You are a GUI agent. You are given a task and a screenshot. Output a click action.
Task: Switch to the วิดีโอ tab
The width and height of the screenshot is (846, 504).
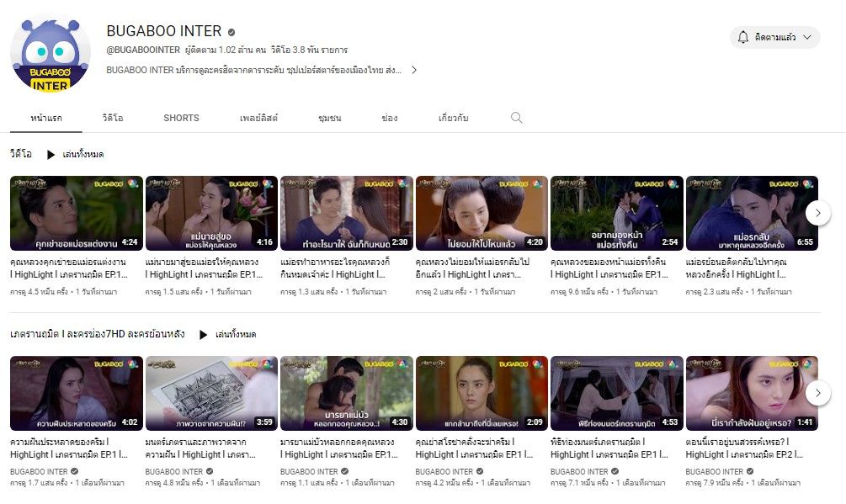[114, 118]
